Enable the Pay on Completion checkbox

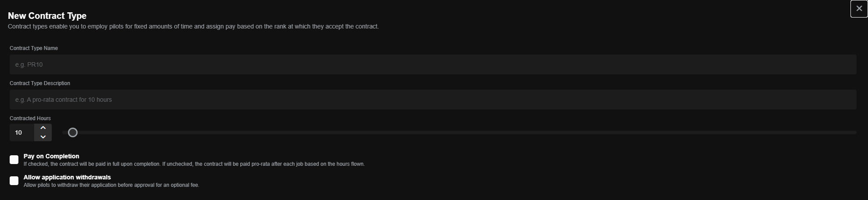click(14, 160)
